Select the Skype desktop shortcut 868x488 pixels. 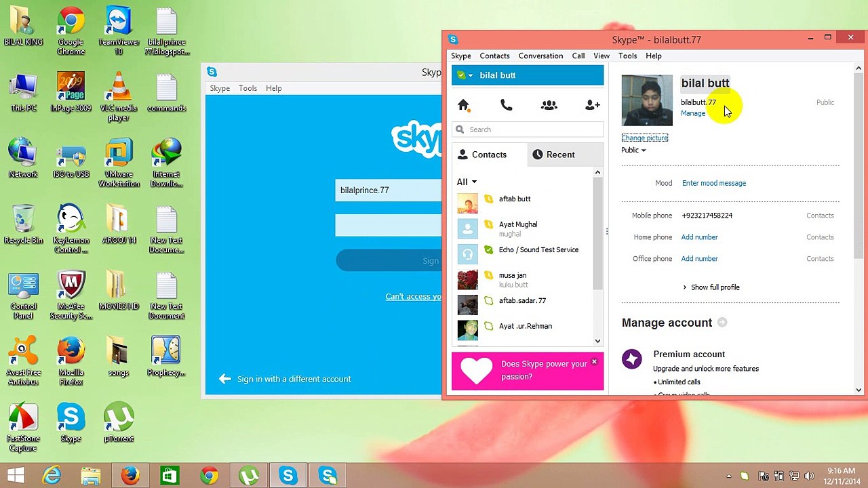point(71,422)
